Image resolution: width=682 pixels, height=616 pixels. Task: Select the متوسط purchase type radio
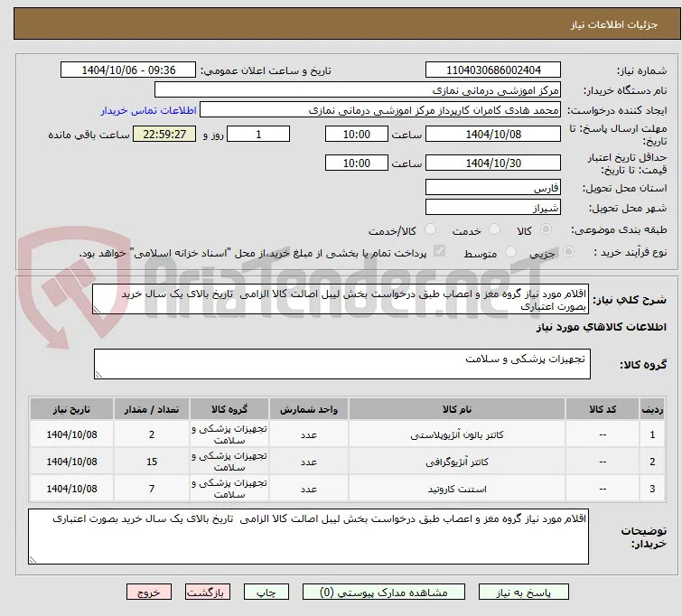click(x=510, y=252)
